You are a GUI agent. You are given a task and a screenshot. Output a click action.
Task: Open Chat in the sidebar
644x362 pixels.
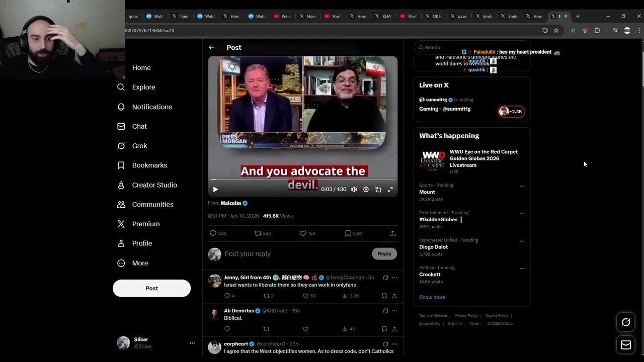(139, 126)
